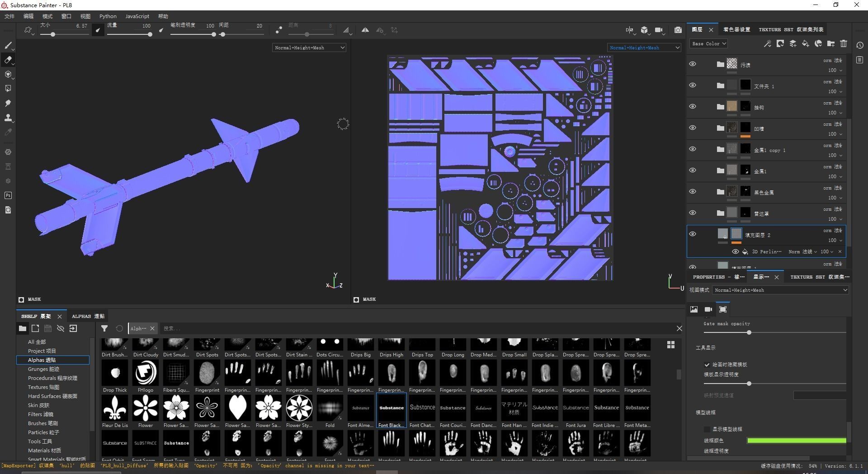Close the shelf search bar
The width and height of the screenshot is (868, 474).
[x=679, y=328]
